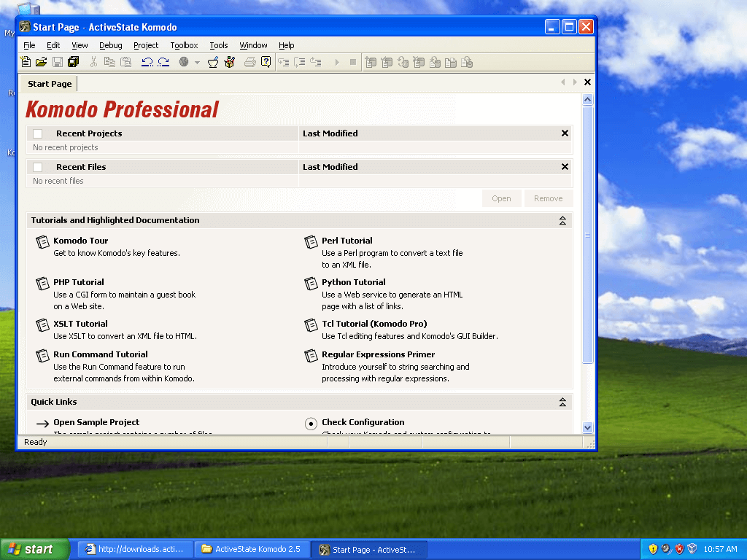The height and width of the screenshot is (560, 747).
Task: Collapse the Tutorials and Highlighted Documentation section
Action: [x=562, y=220]
